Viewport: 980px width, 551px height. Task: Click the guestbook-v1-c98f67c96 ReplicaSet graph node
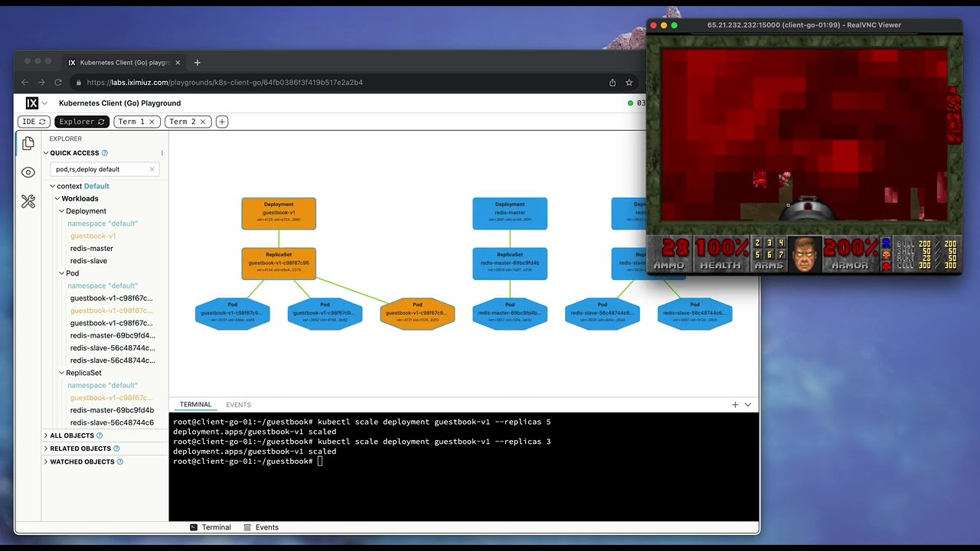point(279,263)
